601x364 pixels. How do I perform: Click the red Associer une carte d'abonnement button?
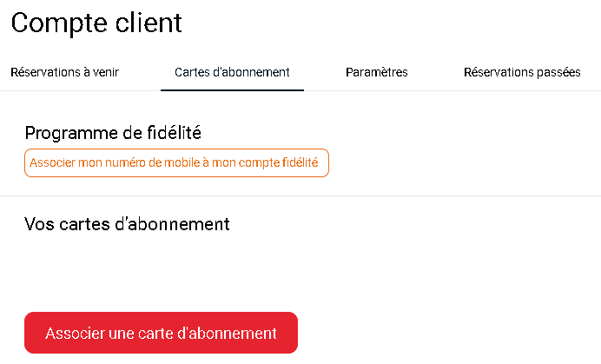161,333
